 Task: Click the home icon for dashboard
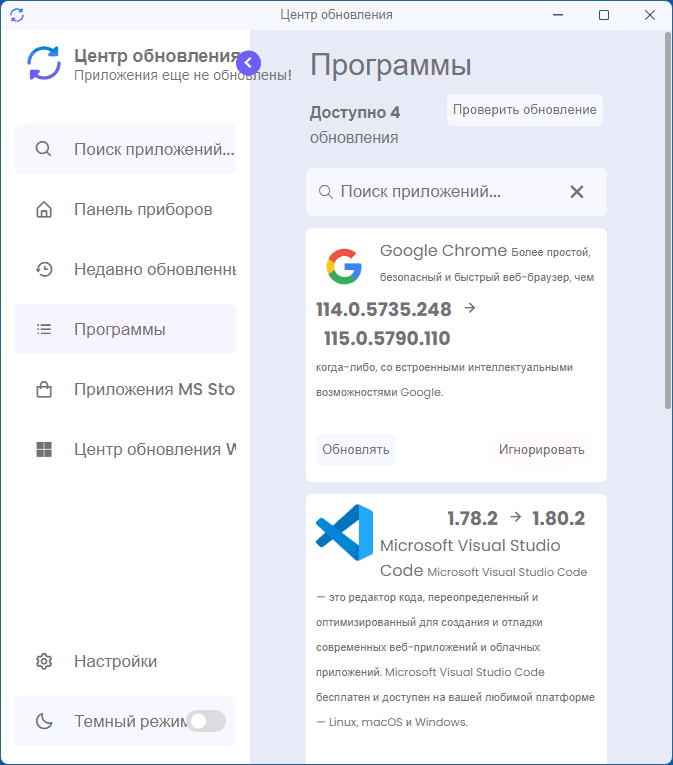coord(44,209)
